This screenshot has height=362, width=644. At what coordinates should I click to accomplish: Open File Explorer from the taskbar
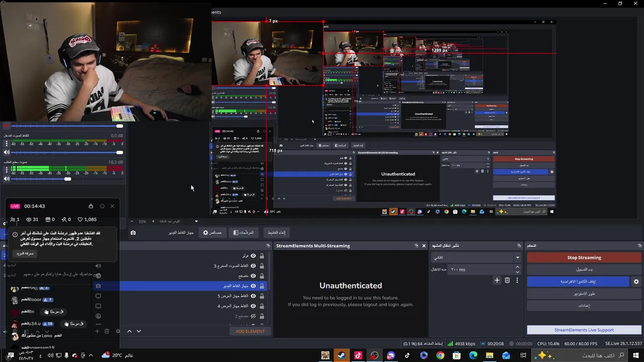pos(490,355)
